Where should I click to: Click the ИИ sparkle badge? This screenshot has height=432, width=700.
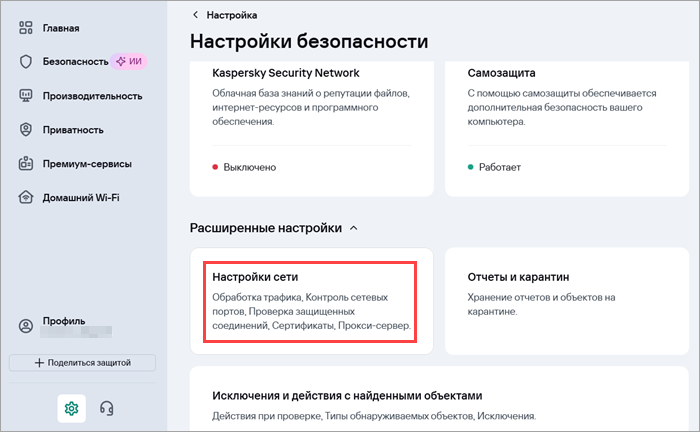129,62
